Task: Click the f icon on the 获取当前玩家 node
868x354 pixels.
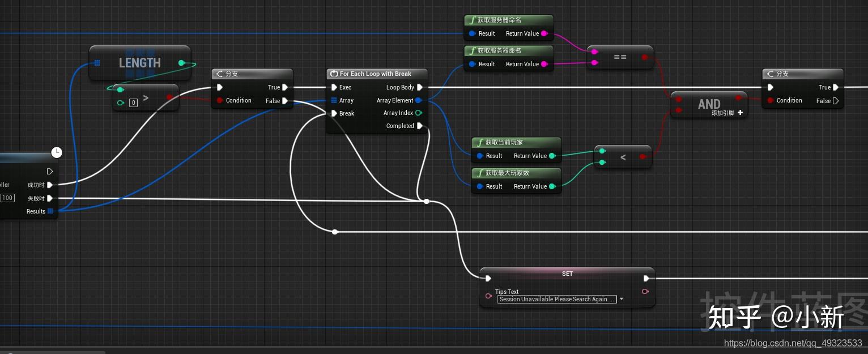Action: (479, 142)
